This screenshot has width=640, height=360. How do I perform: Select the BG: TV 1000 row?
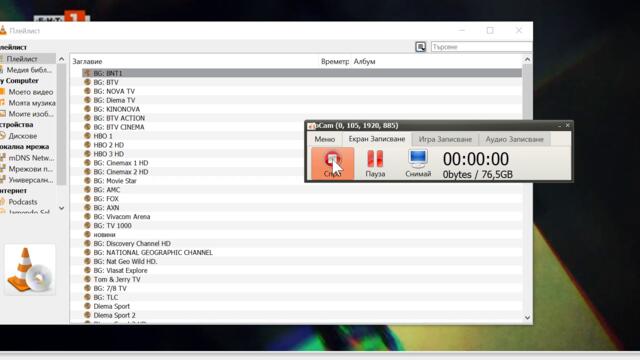click(302, 226)
